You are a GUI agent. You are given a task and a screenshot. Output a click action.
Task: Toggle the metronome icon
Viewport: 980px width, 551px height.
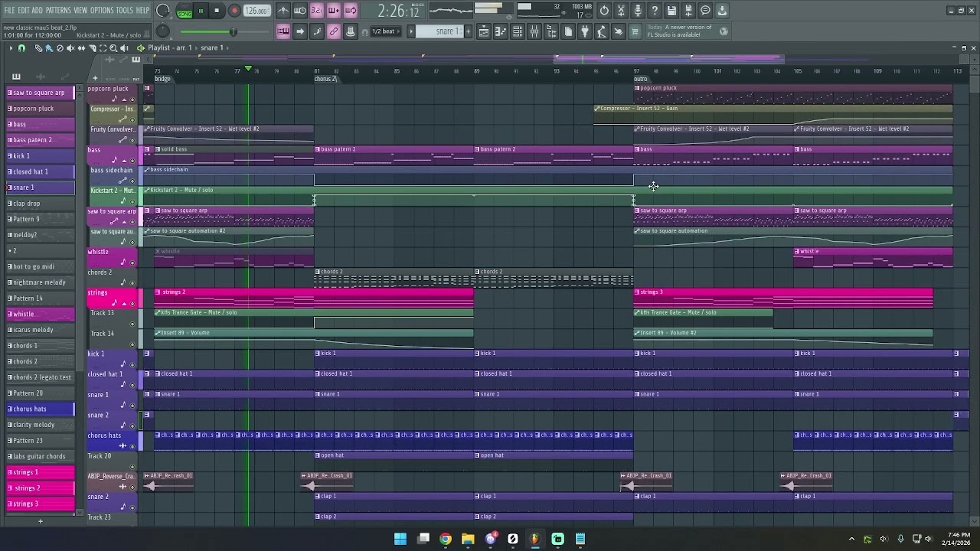click(283, 11)
